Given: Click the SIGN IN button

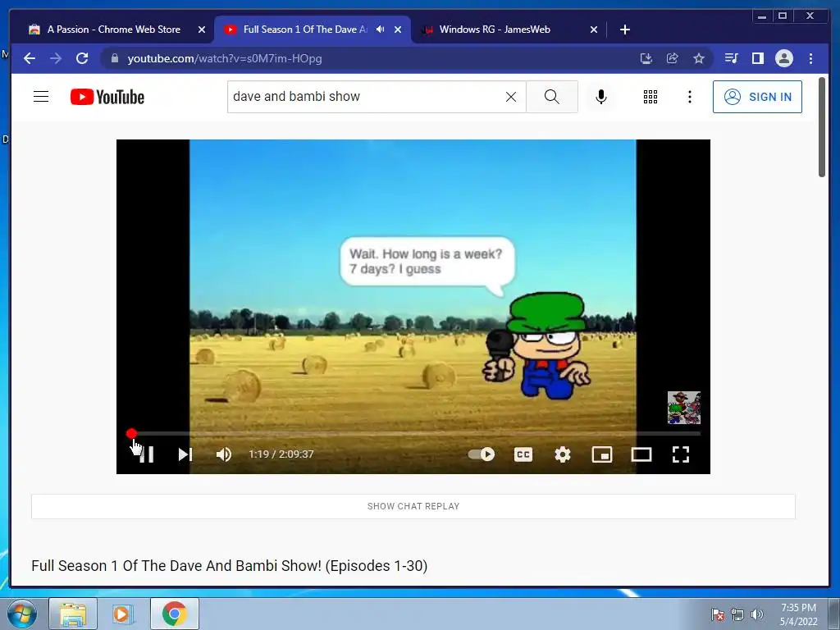Looking at the screenshot, I should (x=757, y=97).
